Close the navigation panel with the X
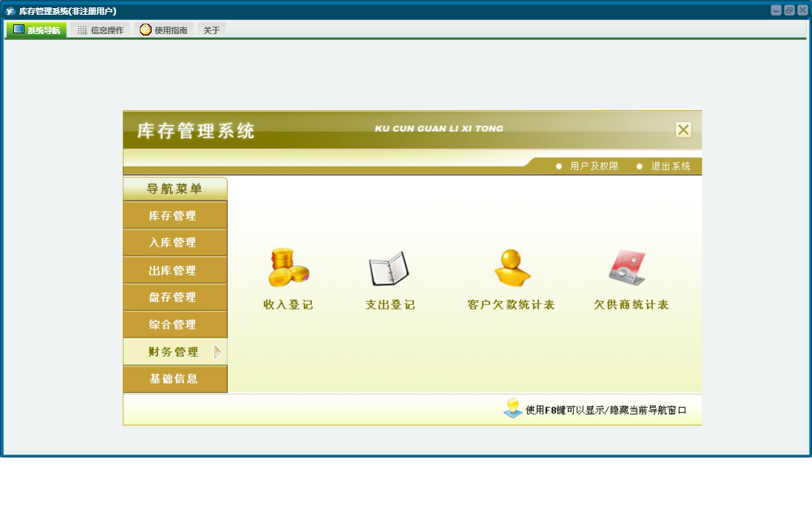 point(683,130)
